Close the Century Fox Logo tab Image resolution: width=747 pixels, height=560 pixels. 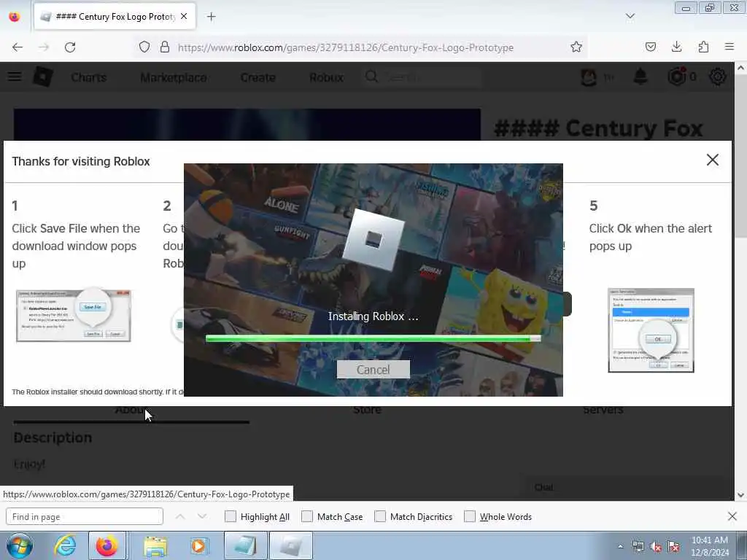click(184, 17)
